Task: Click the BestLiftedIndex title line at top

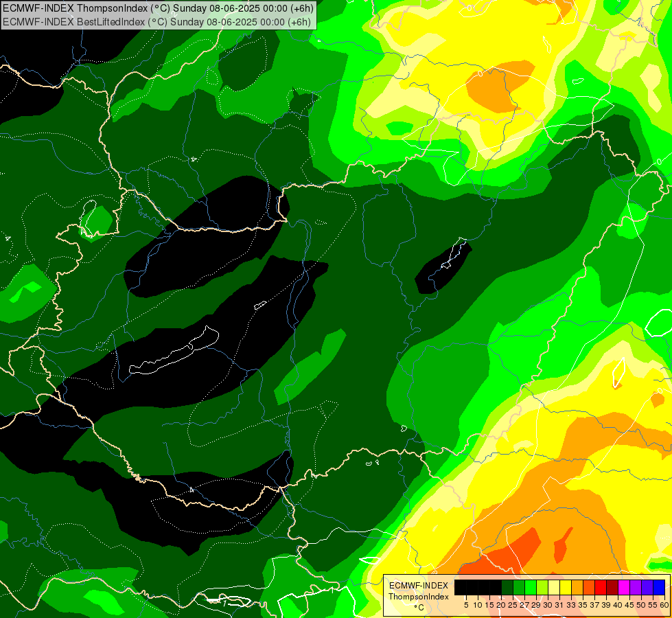Action: coord(157,21)
